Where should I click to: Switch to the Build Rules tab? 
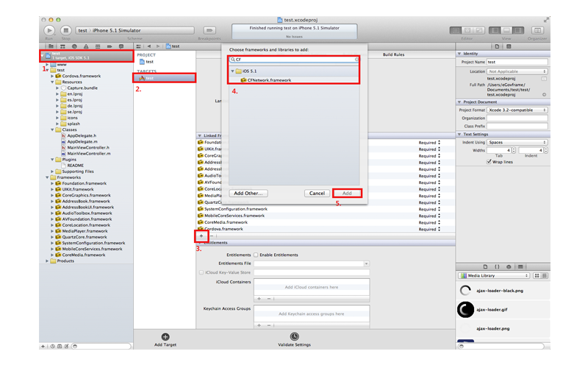(x=393, y=54)
